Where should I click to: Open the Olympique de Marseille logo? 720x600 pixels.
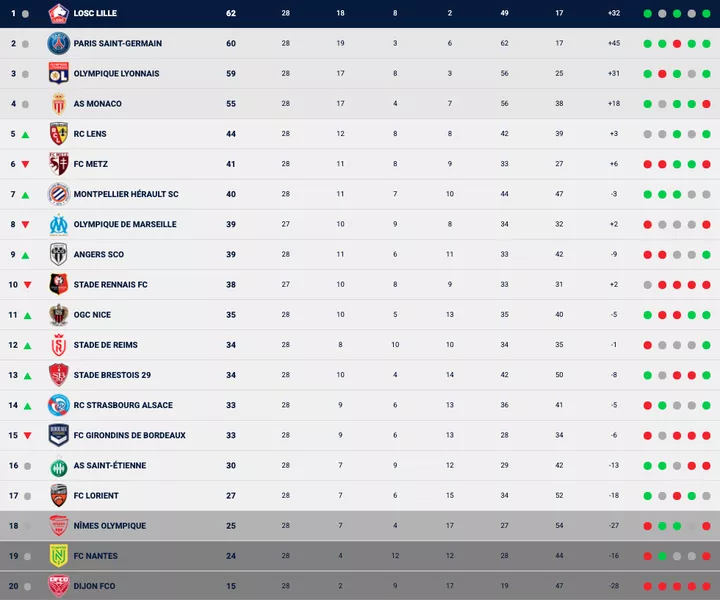(58, 225)
